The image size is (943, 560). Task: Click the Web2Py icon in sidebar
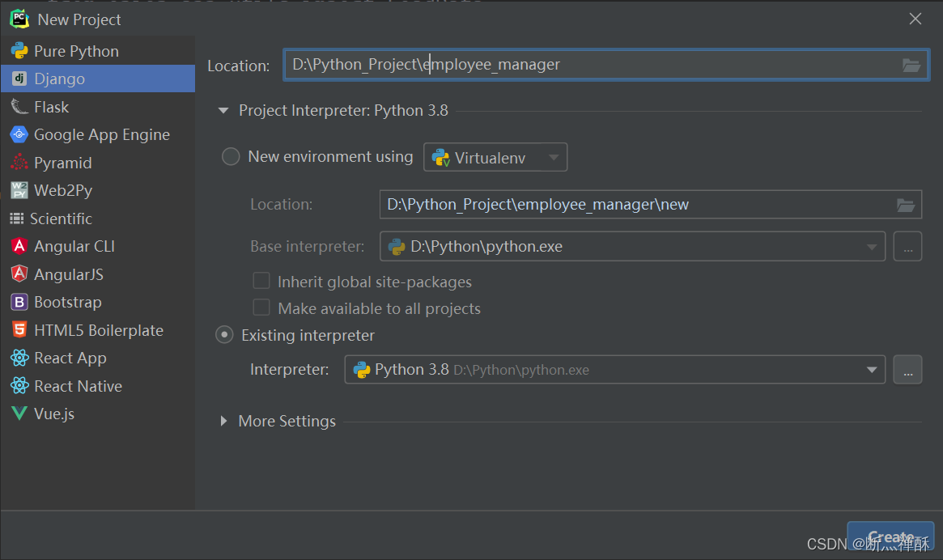(19, 190)
